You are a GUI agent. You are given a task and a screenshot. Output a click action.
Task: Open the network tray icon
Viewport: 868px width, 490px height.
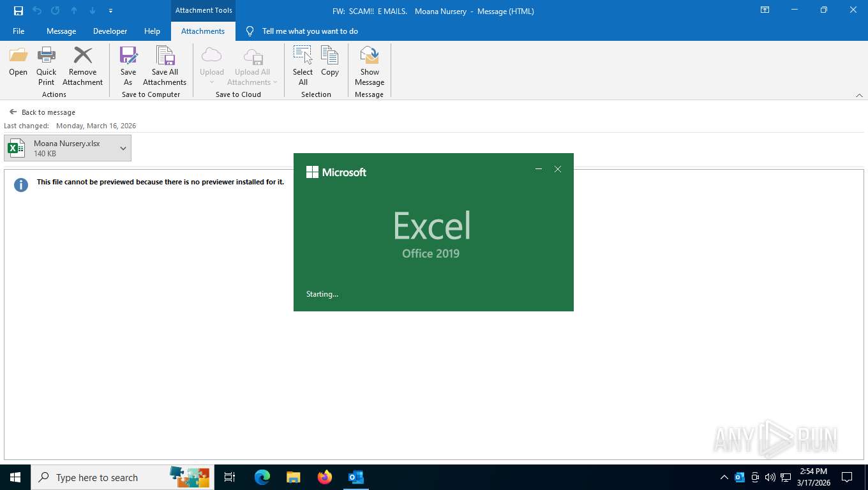click(786, 477)
